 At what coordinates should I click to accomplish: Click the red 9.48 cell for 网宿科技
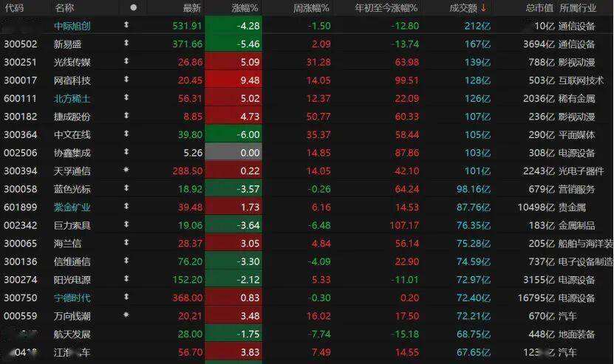tap(233, 80)
